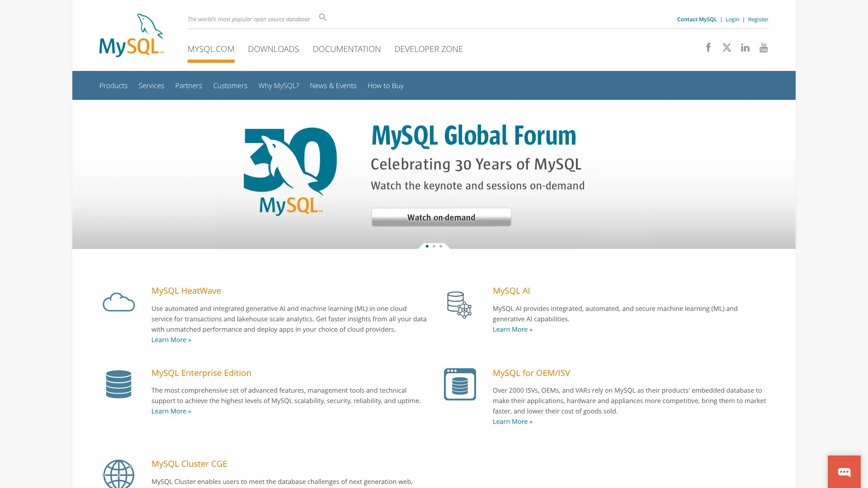The image size is (868, 488).
Task: Click Learn More under MySQL Enterprise Edition
Action: tap(171, 411)
